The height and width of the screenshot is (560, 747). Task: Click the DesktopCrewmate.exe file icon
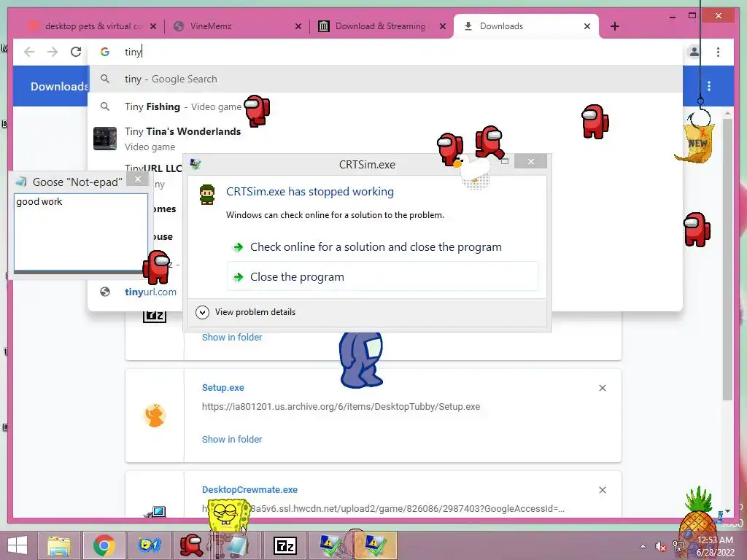pyautogui.click(x=155, y=511)
